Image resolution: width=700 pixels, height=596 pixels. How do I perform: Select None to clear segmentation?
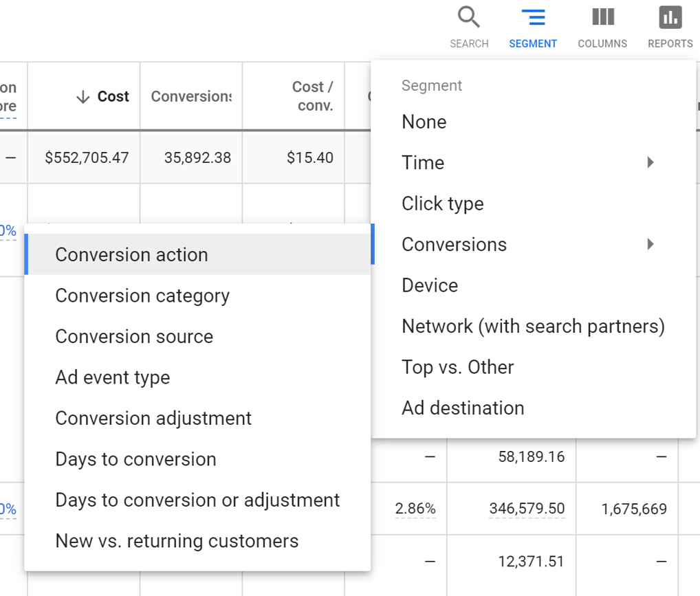[x=424, y=122]
